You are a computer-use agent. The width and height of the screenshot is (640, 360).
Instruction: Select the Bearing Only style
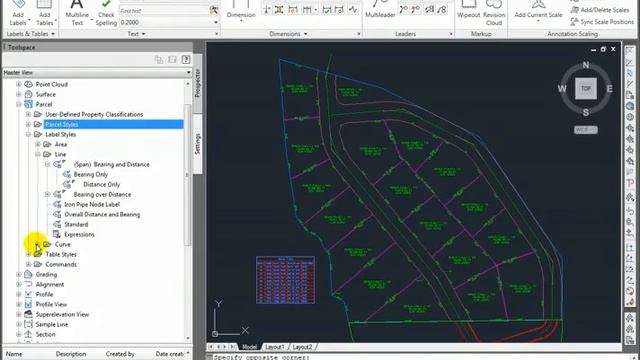pos(91,174)
